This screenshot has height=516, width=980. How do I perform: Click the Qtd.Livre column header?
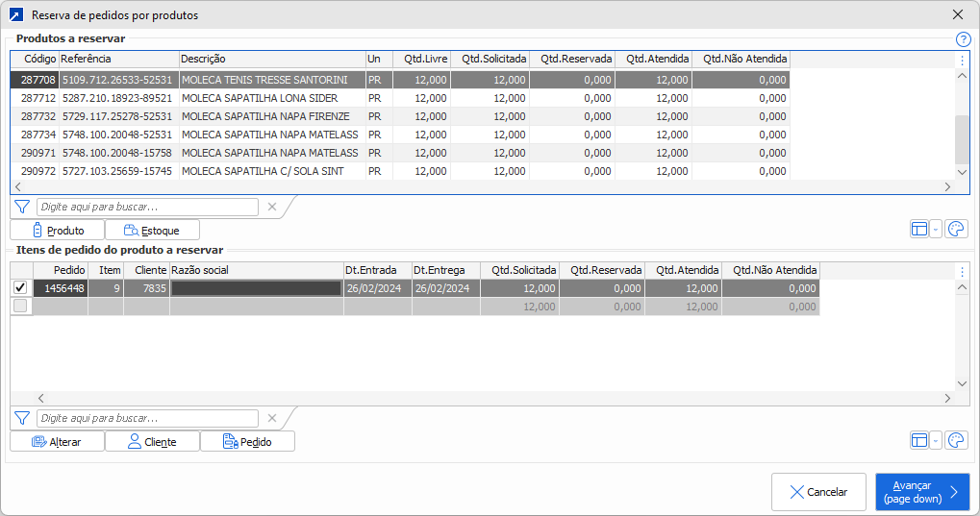pyautogui.click(x=422, y=60)
